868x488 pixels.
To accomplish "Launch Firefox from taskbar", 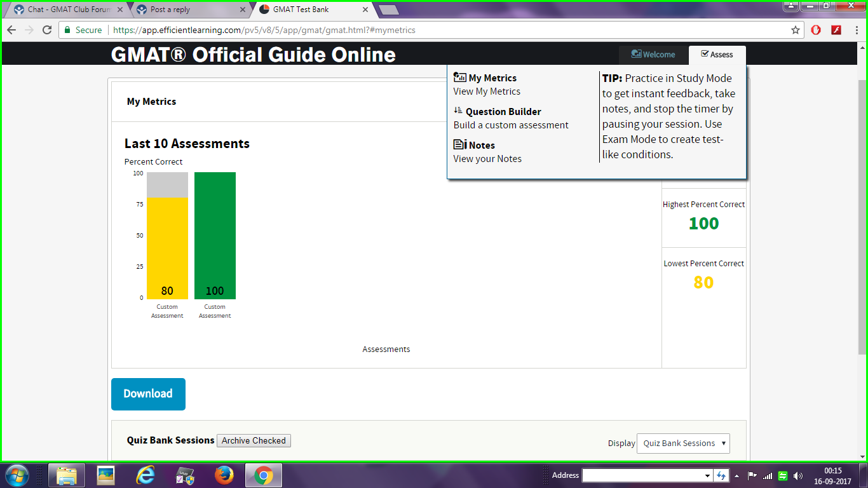I will 224,475.
